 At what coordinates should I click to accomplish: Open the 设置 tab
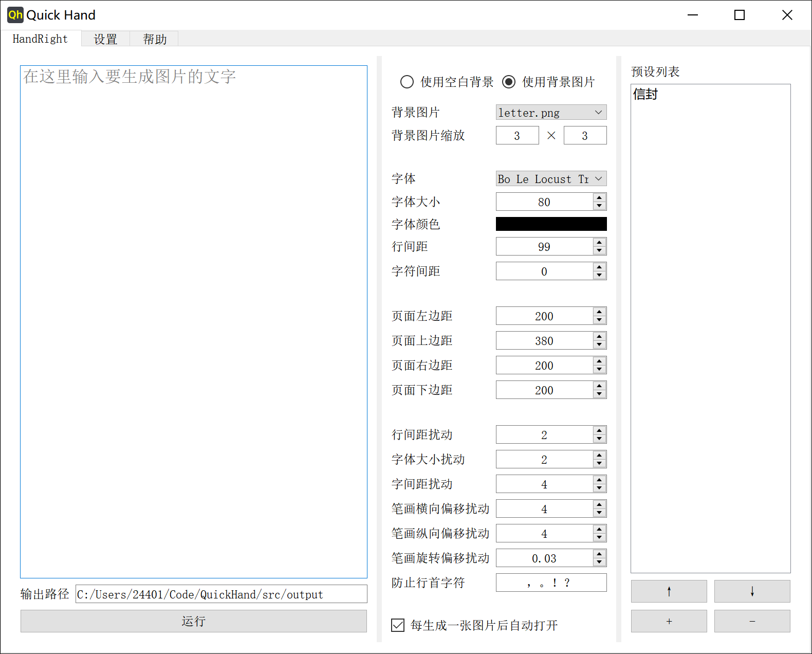[105, 39]
